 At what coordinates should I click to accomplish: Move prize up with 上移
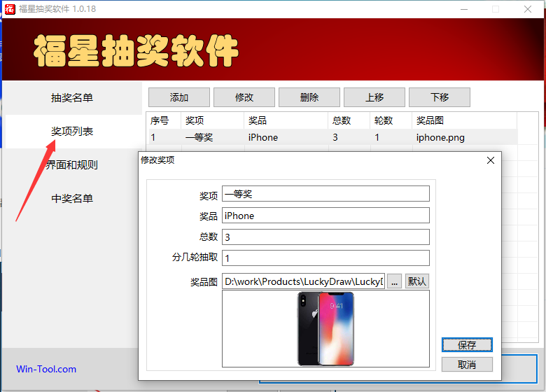[374, 97]
